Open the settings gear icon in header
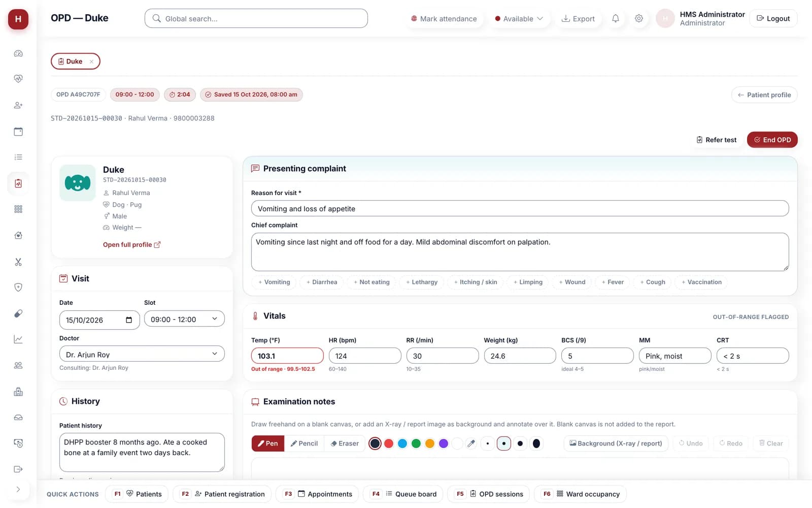812x508 pixels. 639,19
